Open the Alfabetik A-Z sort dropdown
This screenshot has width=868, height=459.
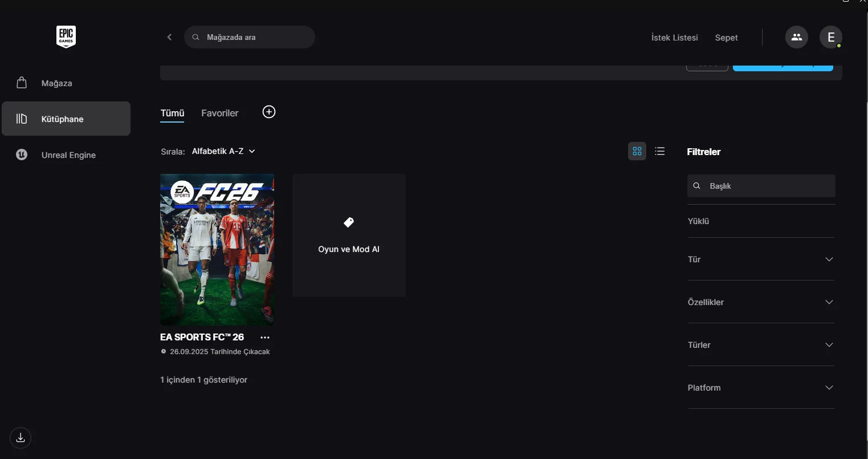coord(223,151)
